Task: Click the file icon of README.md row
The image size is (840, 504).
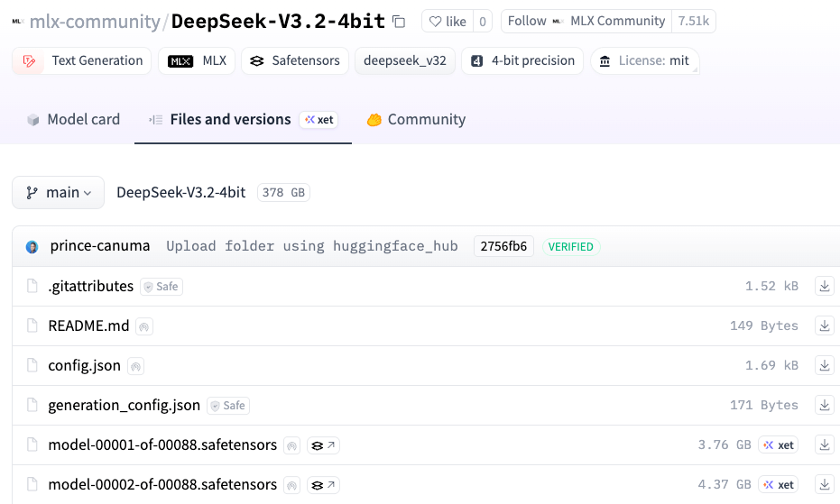Action: (32, 325)
